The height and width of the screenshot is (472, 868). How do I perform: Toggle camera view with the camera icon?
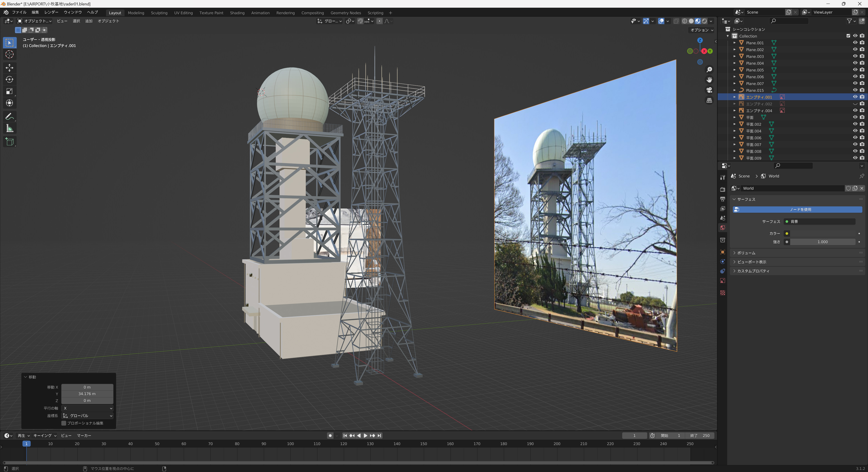[709, 90]
